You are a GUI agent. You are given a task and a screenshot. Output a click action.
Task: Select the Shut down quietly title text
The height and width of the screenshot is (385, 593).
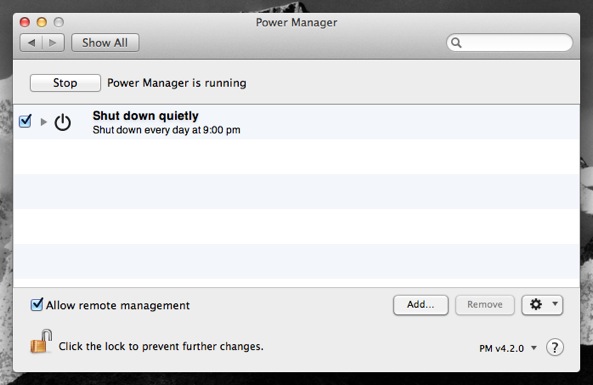click(146, 116)
